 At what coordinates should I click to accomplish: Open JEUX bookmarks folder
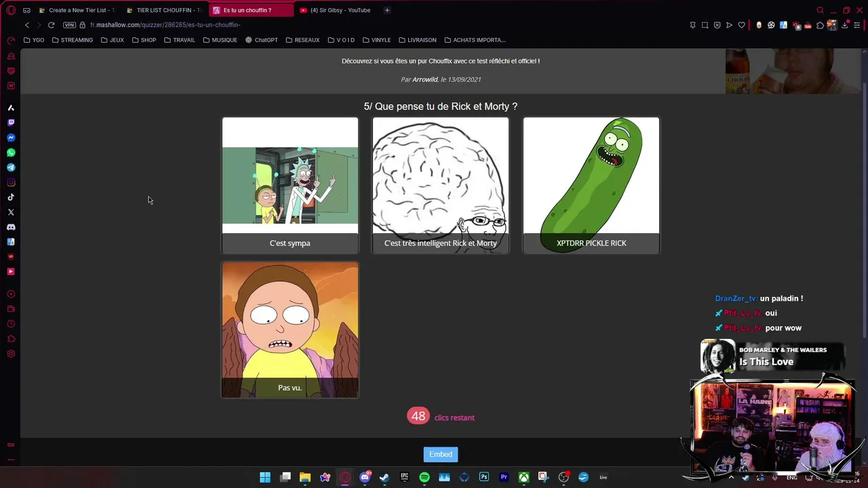click(113, 40)
